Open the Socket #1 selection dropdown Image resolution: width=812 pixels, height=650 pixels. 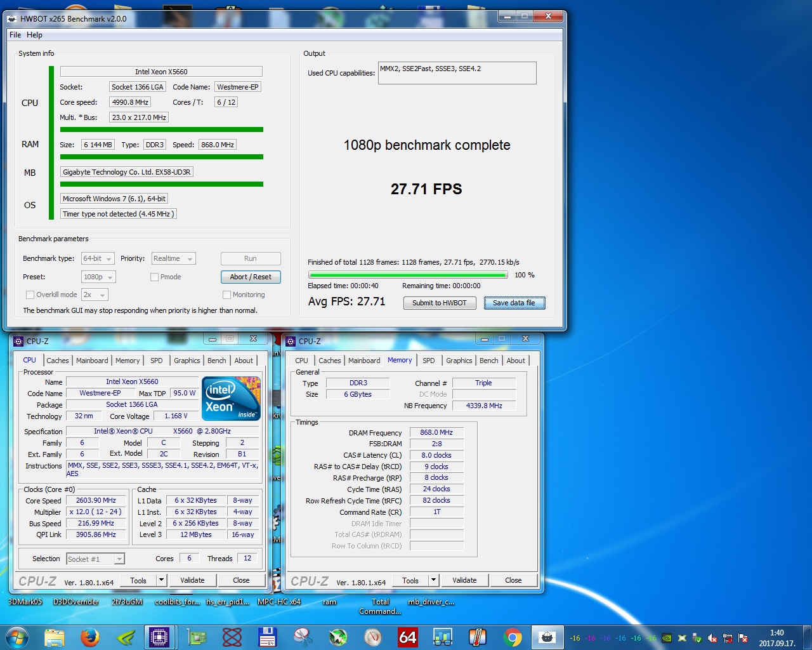[x=95, y=559]
